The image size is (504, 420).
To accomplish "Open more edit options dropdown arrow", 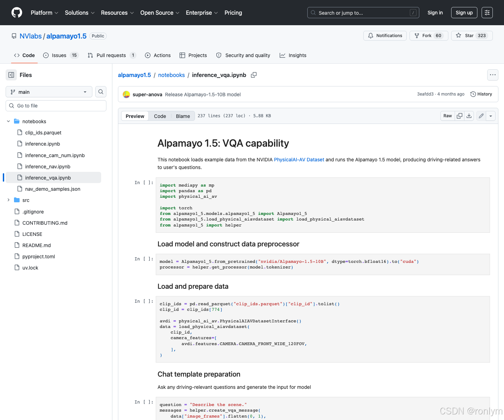I will 491,116.
